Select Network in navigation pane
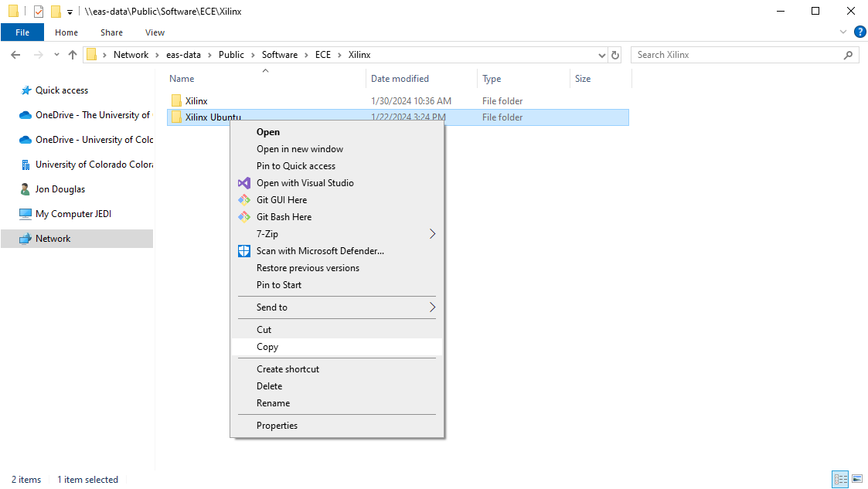868x489 pixels. point(77,239)
